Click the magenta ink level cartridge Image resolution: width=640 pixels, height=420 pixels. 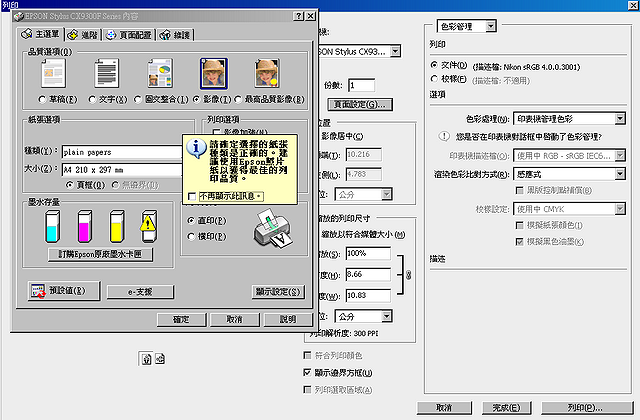[84, 227]
